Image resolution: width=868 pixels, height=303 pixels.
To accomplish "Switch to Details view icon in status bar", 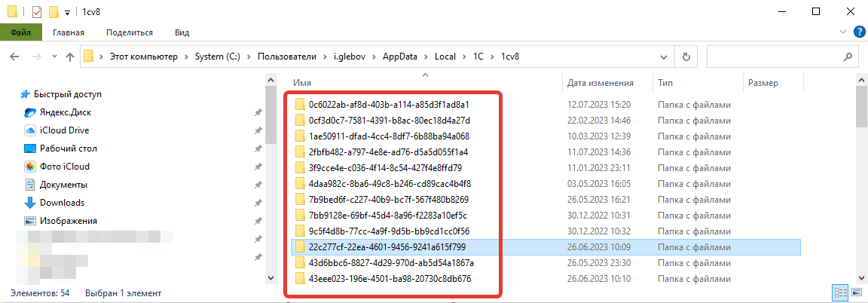I will (x=841, y=293).
